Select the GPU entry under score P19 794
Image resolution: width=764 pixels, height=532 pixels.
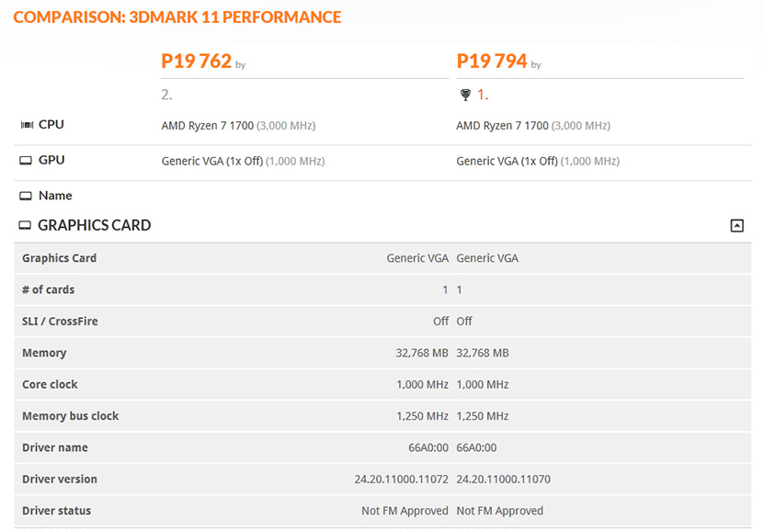538,161
